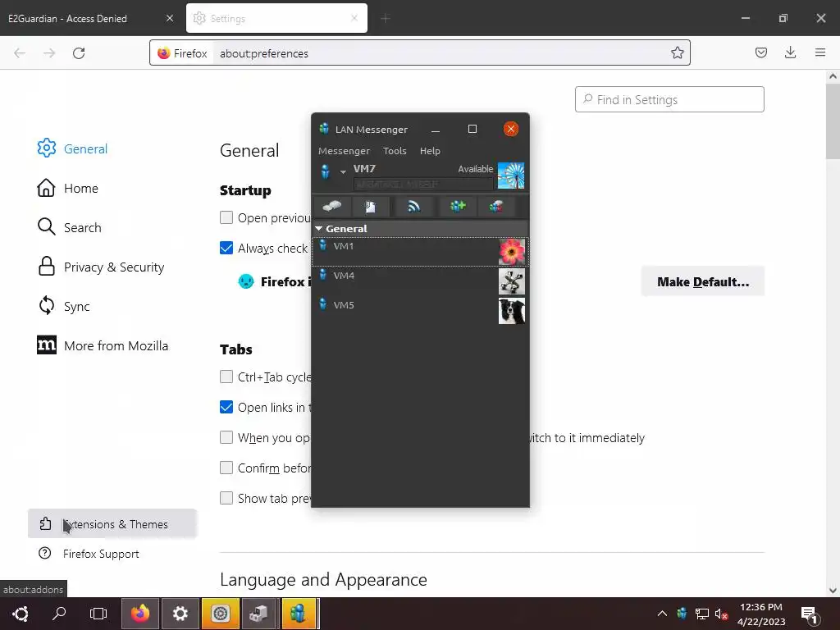
Task: Open the Tools menu in LAN Messenger
Action: [x=395, y=151]
